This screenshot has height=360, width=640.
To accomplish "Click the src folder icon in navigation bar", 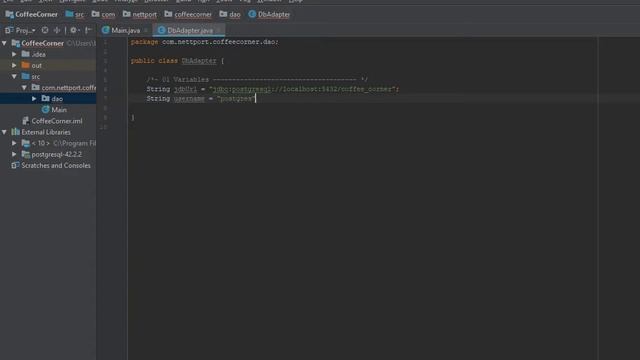I will pyautogui.click(x=69, y=14).
